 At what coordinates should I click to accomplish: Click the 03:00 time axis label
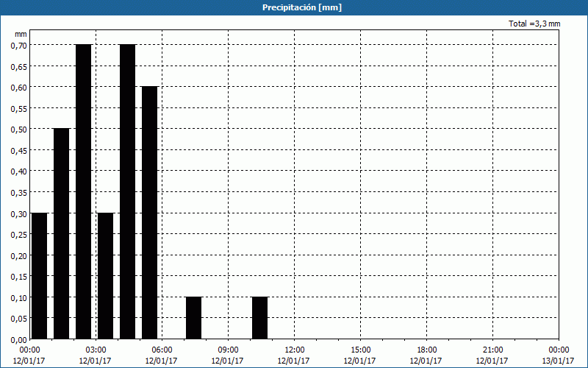[96, 350]
